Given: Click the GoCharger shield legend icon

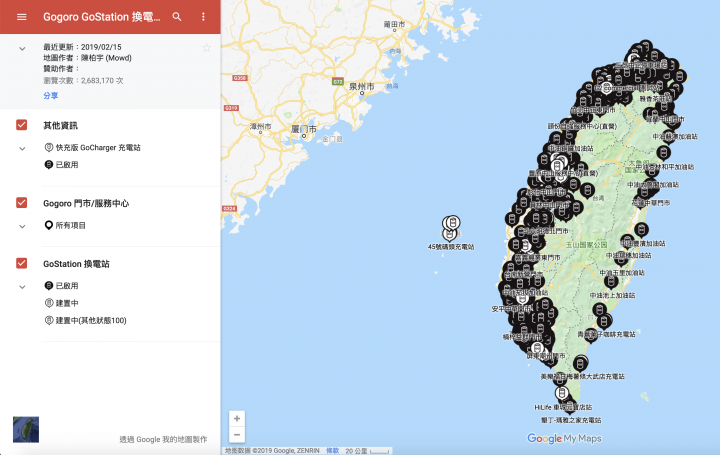Looking at the screenshot, I should point(49,147).
